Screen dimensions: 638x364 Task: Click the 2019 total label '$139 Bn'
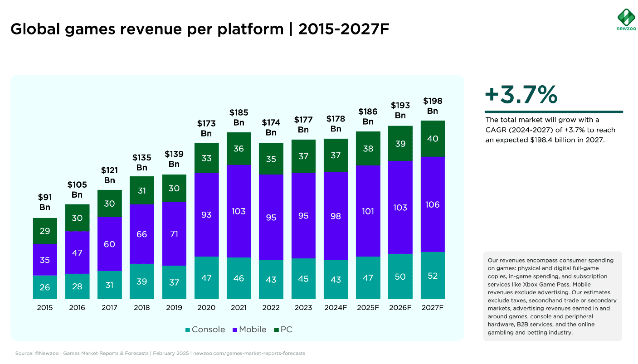click(x=174, y=159)
